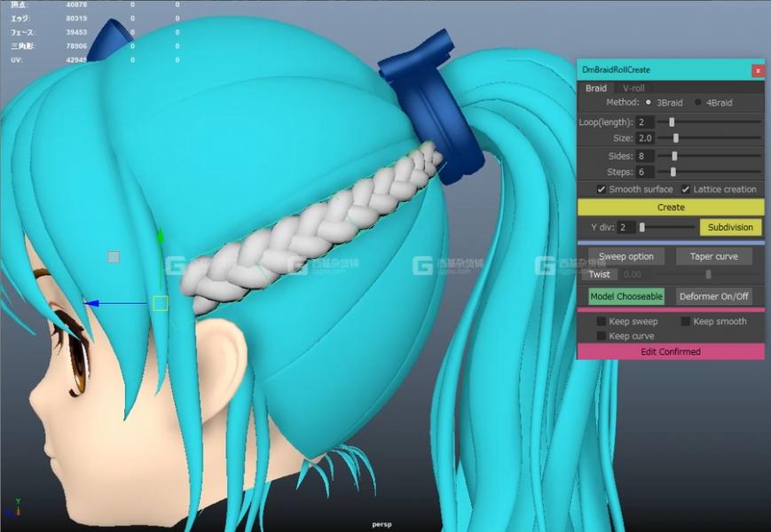Click the Sides value field
The image size is (771, 532).
[645, 156]
